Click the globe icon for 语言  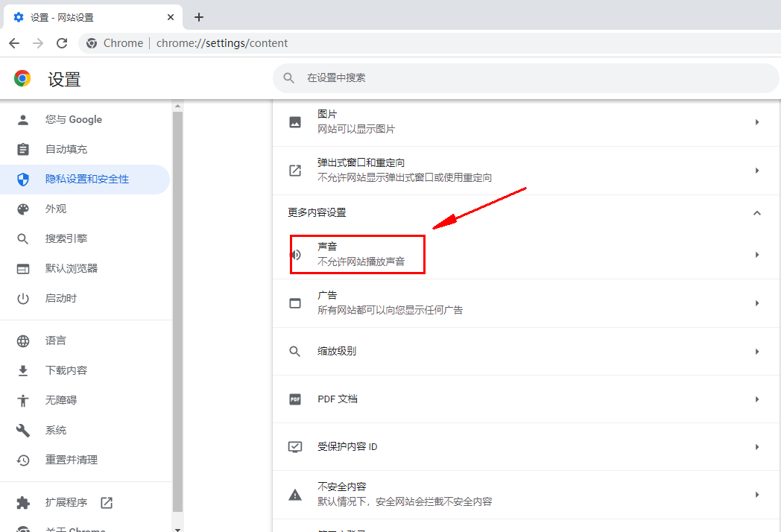pyautogui.click(x=23, y=341)
